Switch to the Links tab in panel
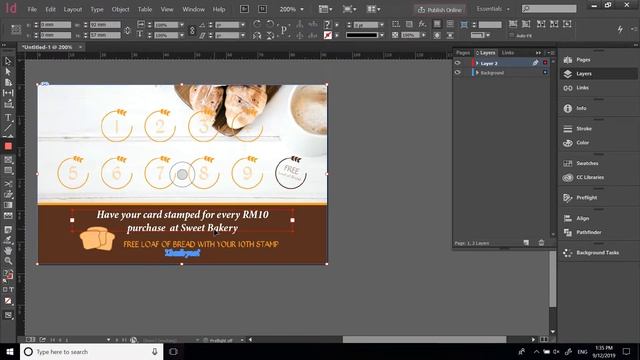The height and width of the screenshot is (360, 640). [x=508, y=53]
